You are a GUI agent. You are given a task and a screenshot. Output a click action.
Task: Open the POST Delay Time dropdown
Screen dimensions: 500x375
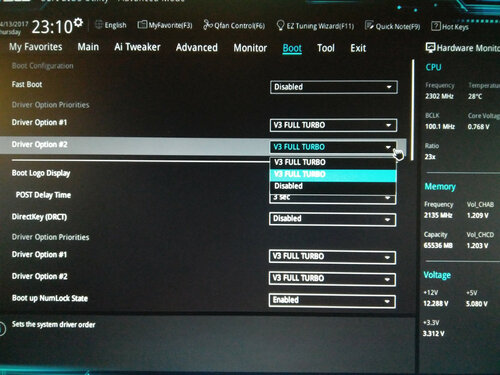333,199
